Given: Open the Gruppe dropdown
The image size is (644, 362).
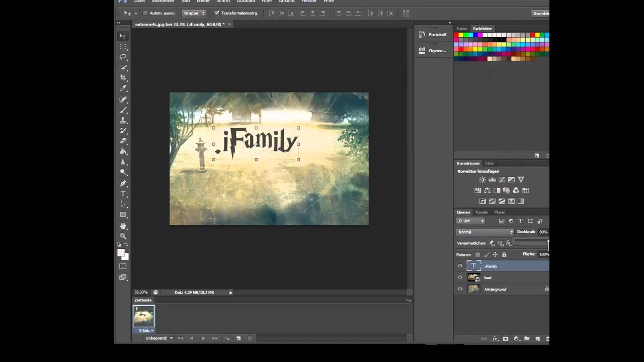Looking at the screenshot, I should 194,13.
